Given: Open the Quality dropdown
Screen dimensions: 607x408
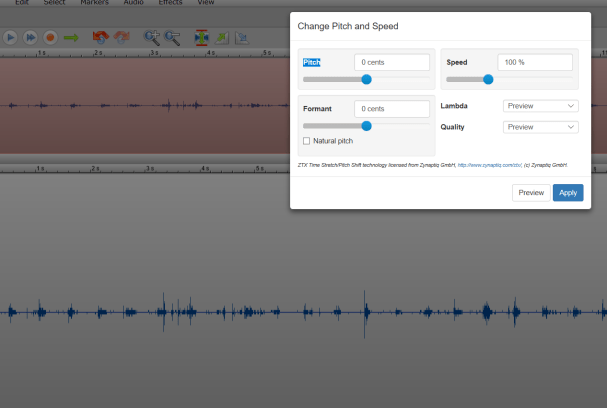Looking at the screenshot, I should coord(540,127).
